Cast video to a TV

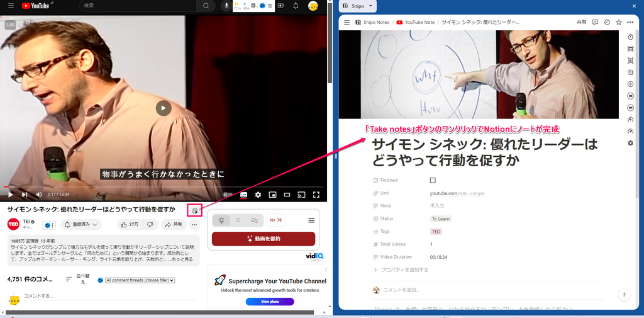pos(301,195)
